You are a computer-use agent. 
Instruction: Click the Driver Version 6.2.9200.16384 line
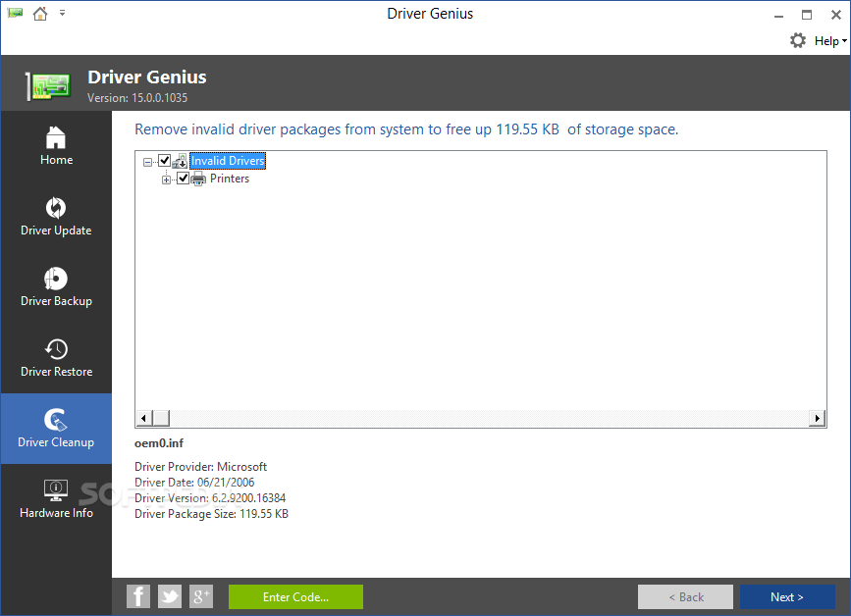coord(210,497)
